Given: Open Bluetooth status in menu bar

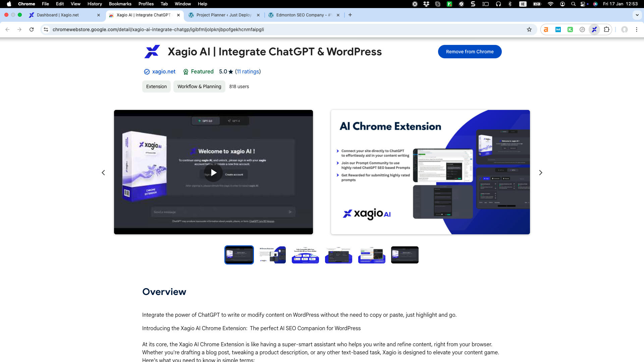Looking at the screenshot, I should click(x=510, y=4).
